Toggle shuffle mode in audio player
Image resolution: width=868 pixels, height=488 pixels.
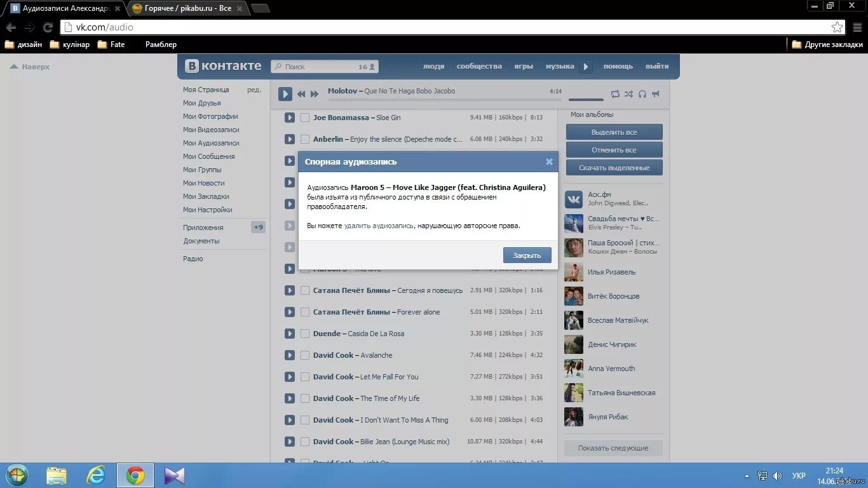point(628,94)
